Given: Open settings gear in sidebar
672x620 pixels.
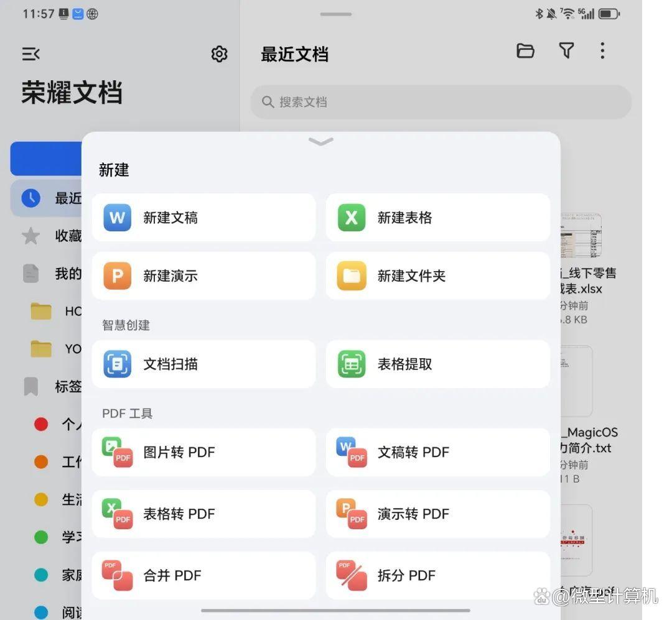Looking at the screenshot, I should coord(219,54).
